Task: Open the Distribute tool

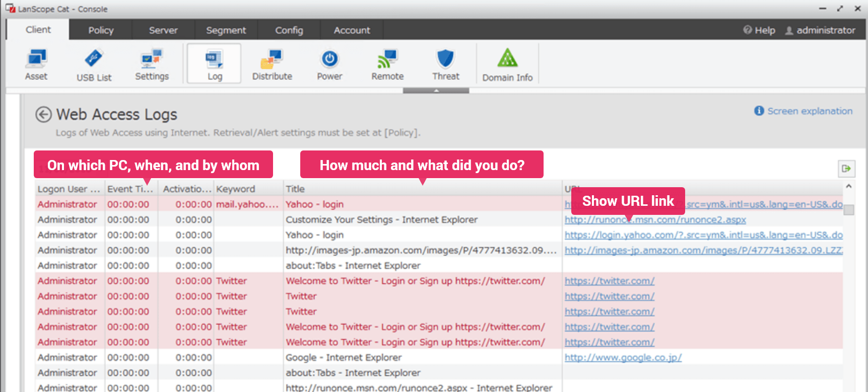Action: pos(272,64)
